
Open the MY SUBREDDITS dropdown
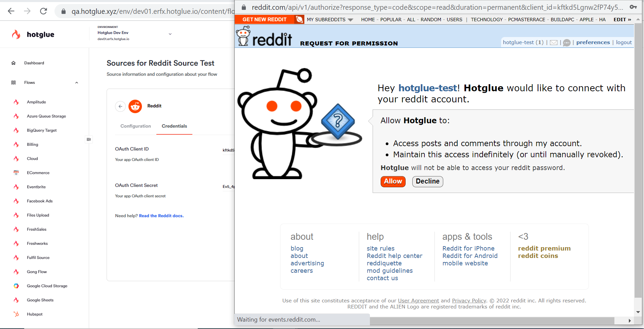(330, 20)
